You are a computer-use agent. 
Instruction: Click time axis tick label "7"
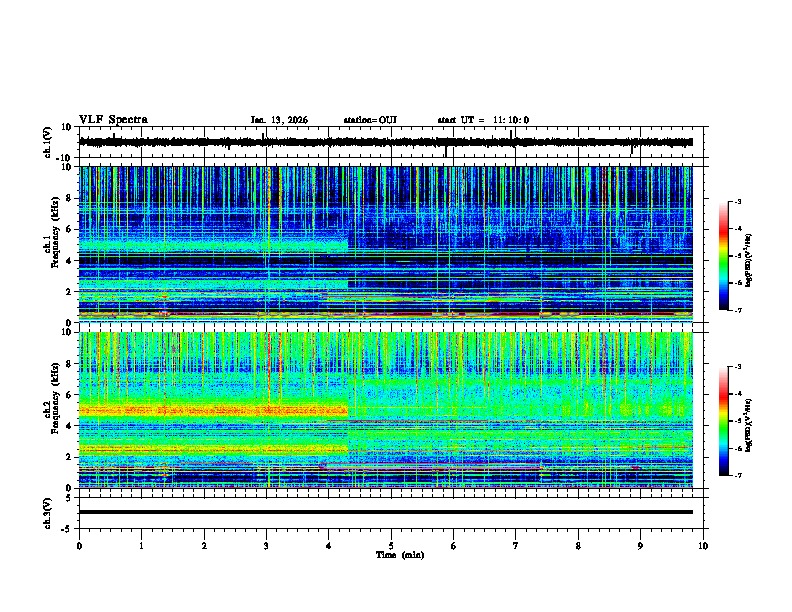coord(516,546)
